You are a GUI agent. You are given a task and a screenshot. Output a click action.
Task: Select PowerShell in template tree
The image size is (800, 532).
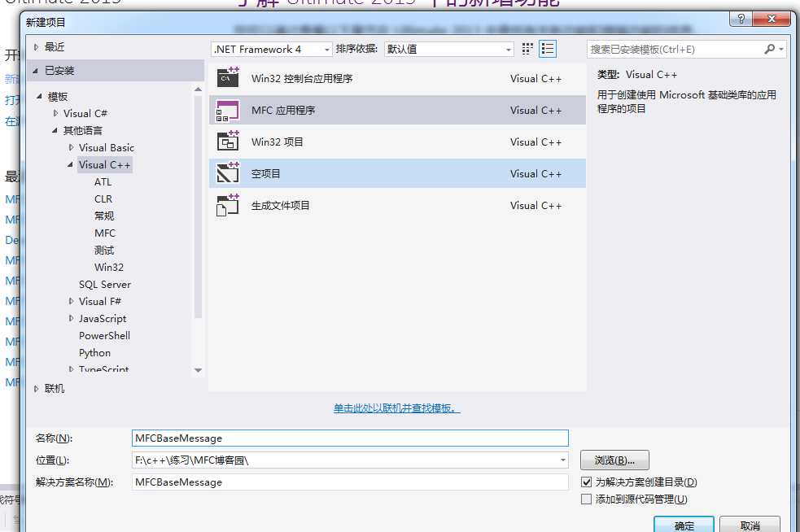pyautogui.click(x=105, y=336)
